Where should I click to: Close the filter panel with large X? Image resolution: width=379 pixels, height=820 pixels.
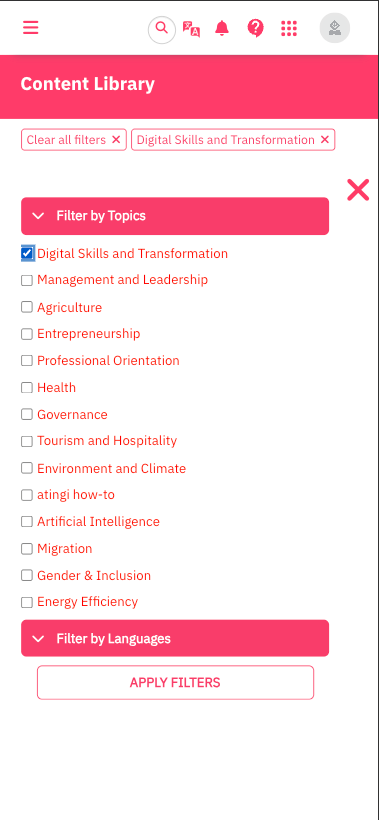pos(358,190)
